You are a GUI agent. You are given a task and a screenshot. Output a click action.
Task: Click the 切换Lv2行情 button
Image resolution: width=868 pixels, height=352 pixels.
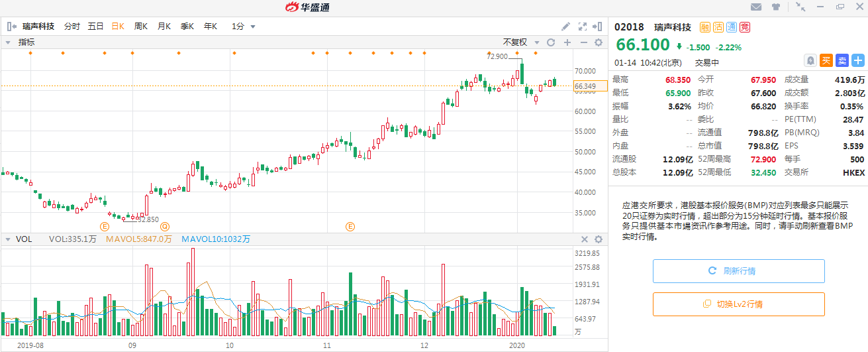coord(738,304)
